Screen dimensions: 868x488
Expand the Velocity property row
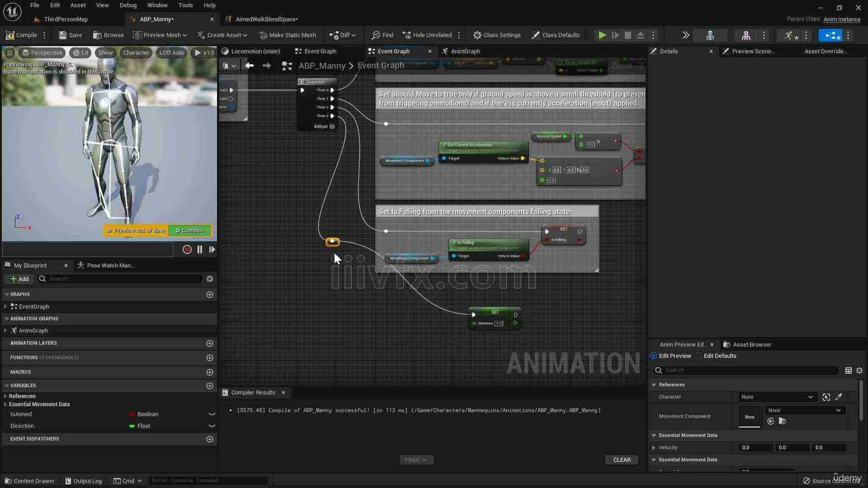653,448
